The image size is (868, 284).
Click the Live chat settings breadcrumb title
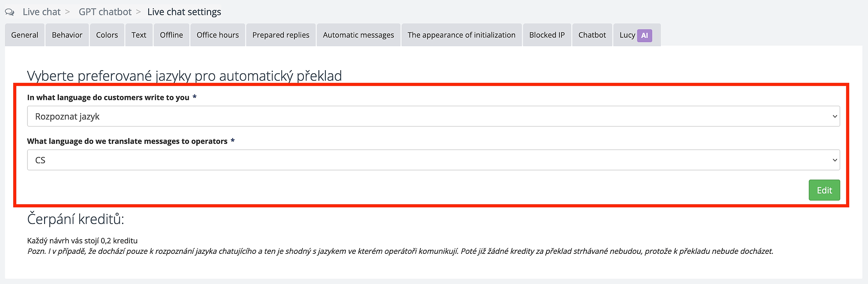(x=184, y=12)
